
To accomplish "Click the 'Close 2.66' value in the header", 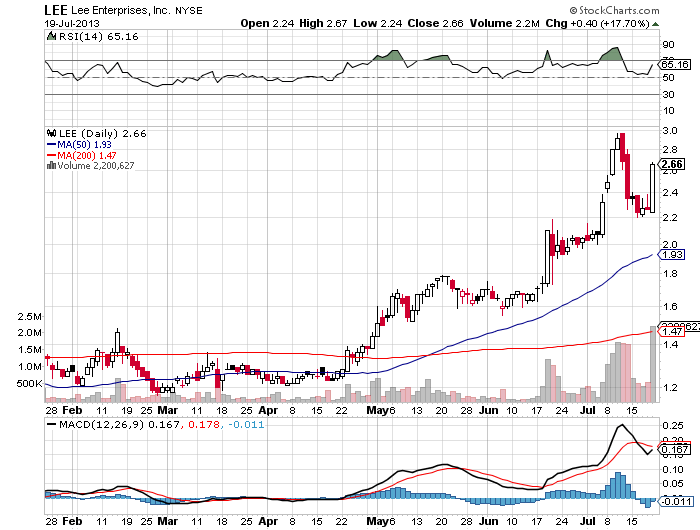I will pos(435,23).
